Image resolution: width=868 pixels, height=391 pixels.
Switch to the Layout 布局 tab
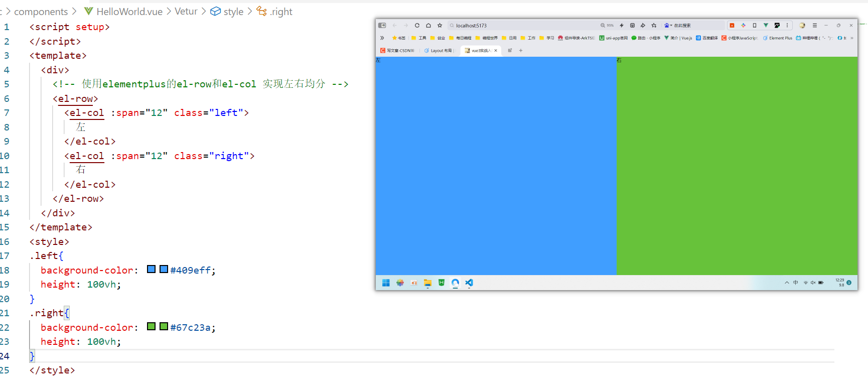point(439,50)
